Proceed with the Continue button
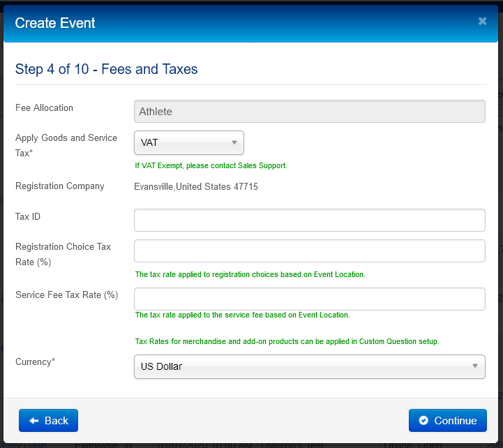 448,420
